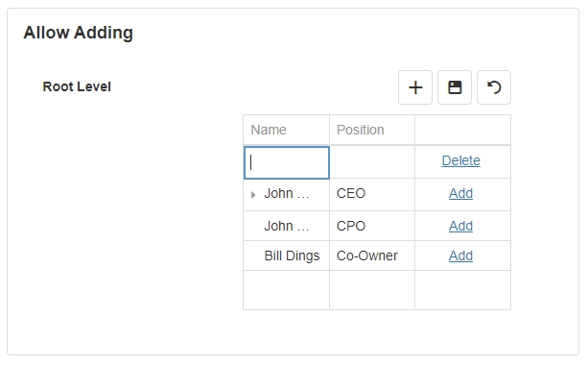This screenshot has width=588, height=365.
Task: Select the Co-Owner position cell
Action: 372,255
